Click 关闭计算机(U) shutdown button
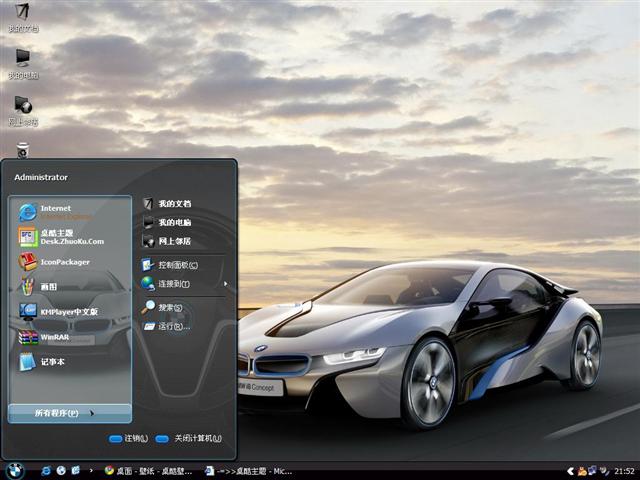Viewport: 640px width, 480px height. point(189,438)
